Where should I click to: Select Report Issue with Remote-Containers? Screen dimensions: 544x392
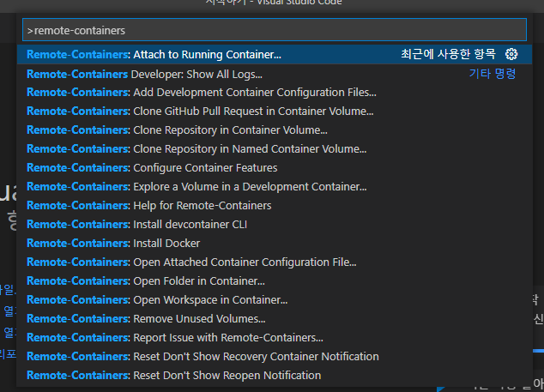tap(275, 338)
